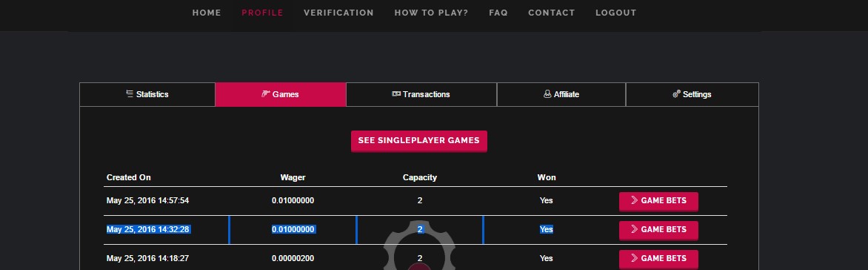Image resolution: width=868 pixels, height=270 pixels.
Task: Open the Contact page
Action: tap(551, 13)
